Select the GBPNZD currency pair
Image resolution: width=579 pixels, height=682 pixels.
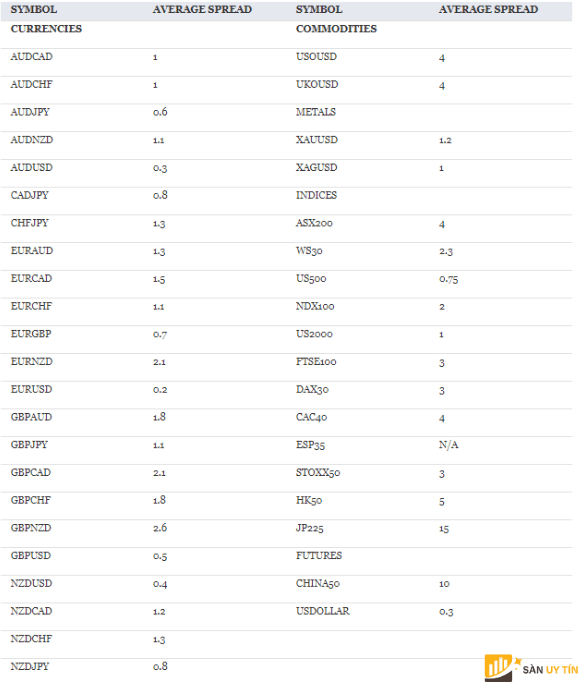tap(31, 528)
